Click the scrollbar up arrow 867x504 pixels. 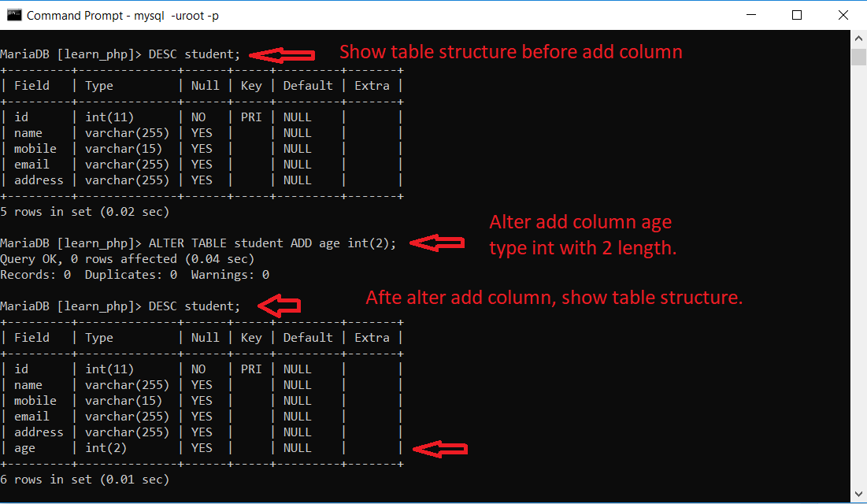pyautogui.click(x=859, y=37)
